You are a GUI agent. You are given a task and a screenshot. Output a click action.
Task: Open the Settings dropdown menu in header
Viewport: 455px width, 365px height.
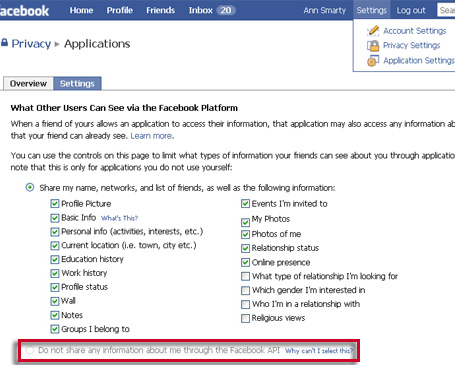pyautogui.click(x=372, y=10)
